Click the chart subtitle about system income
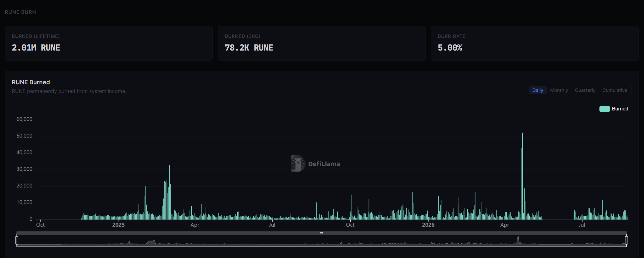Screen dimensions: 644x258 (x=69, y=91)
